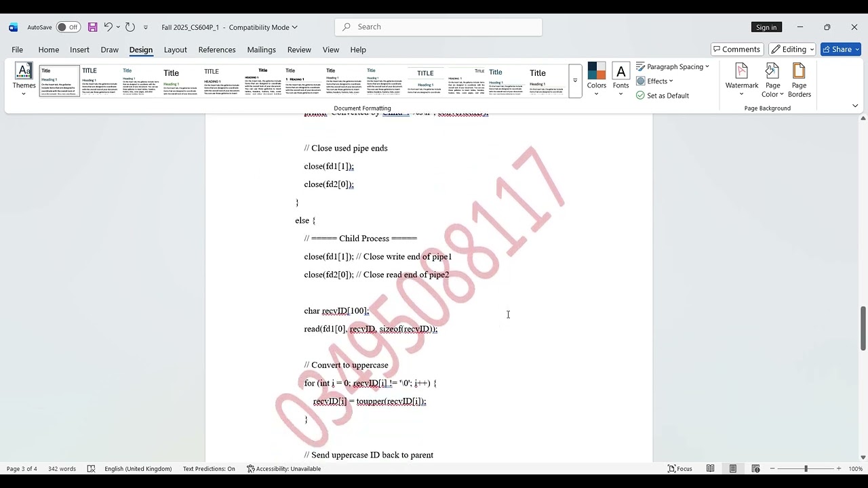
Task: Open the Themes gallery
Action: click(24, 80)
